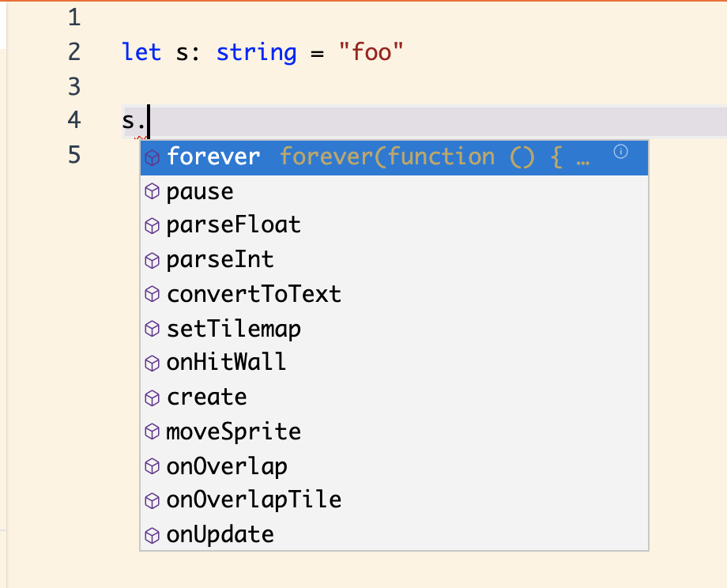Choose "create" from the autocomplete menu
The width and height of the screenshot is (727, 588).
pyautogui.click(x=206, y=397)
